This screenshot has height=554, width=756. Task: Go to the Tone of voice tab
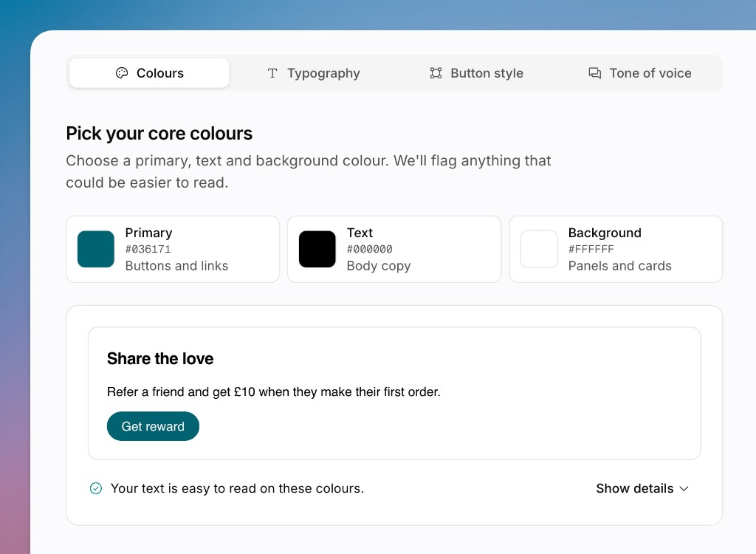[x=640, y=73]
